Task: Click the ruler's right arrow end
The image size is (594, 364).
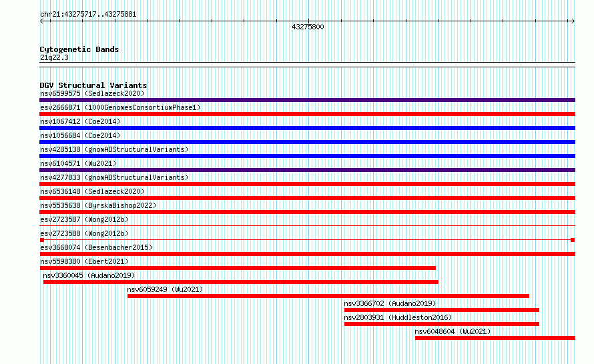Action: tap(573, 21)
